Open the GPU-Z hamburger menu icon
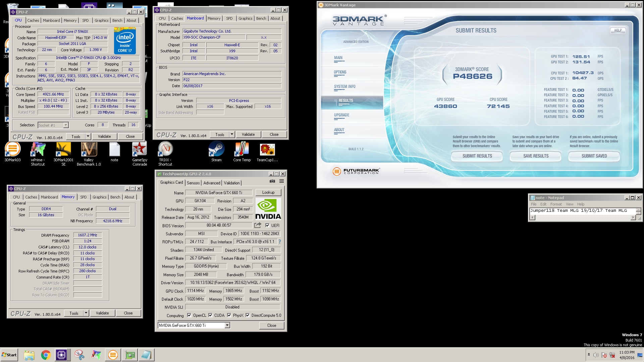Viewport: 644px width, 362px height. (282, 181)
